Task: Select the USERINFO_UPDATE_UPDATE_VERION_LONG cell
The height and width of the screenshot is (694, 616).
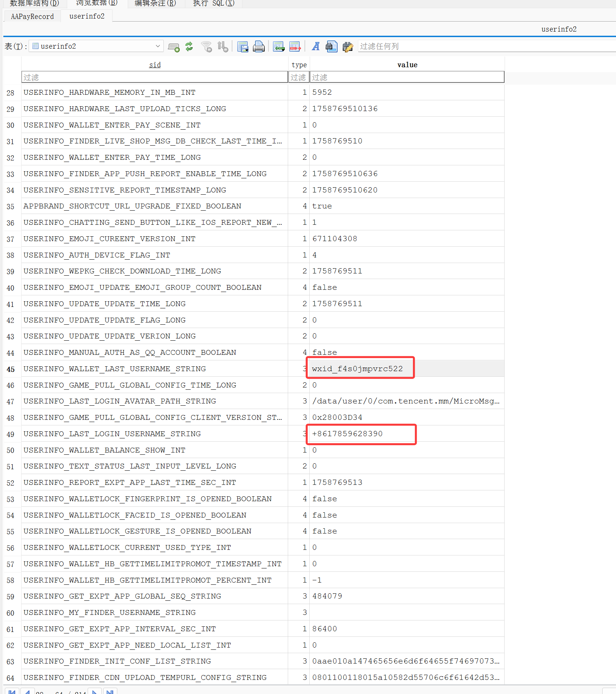Action: point(154,336)
